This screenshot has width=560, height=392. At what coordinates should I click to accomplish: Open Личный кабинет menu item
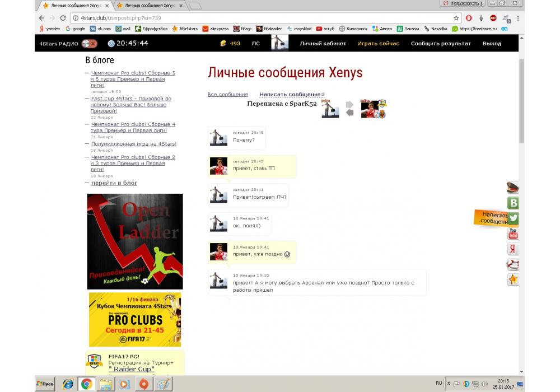[x=323, y=44]
